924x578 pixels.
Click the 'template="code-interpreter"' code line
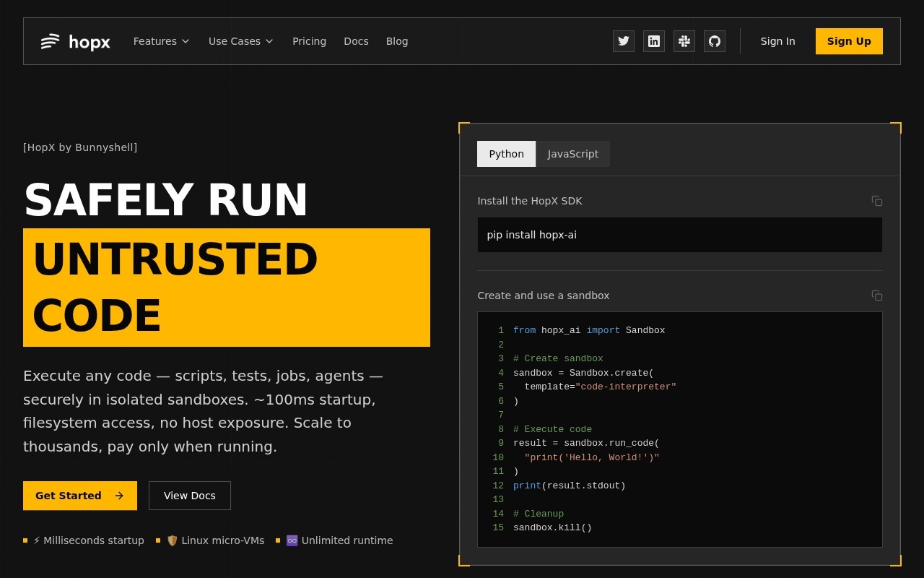tap(601, 387)
